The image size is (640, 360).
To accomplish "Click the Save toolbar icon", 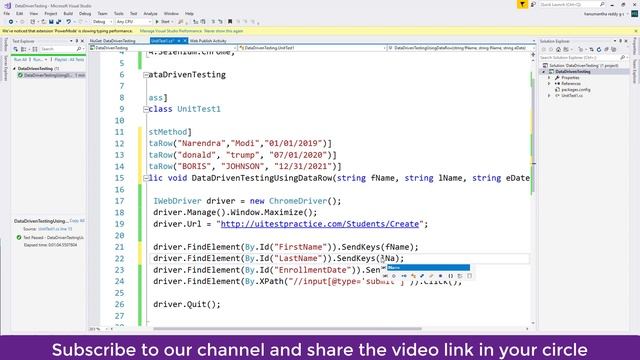I will point(51,22).
